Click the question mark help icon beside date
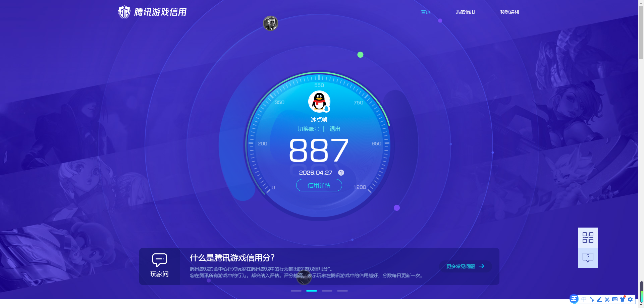Screen dimensions: 644x308 tap(341, 173)
